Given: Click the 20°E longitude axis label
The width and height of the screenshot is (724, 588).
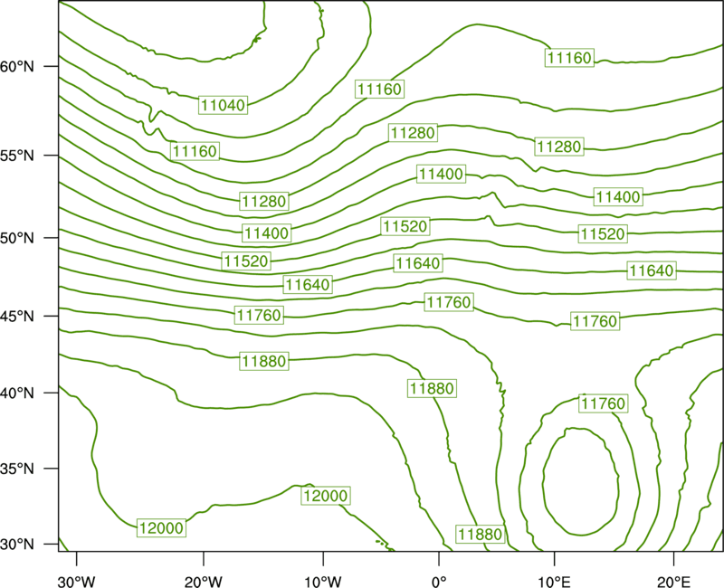Looking at the screenshot, I should pos(673,582).
